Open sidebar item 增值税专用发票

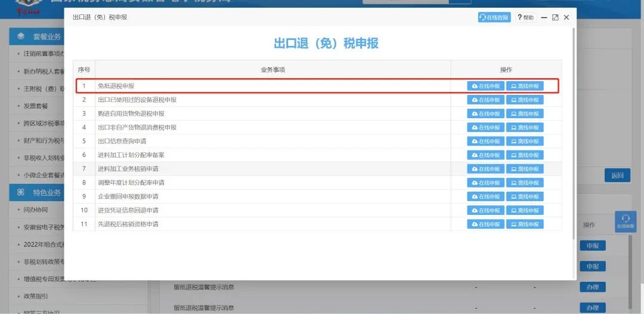(x=44, y=279)
